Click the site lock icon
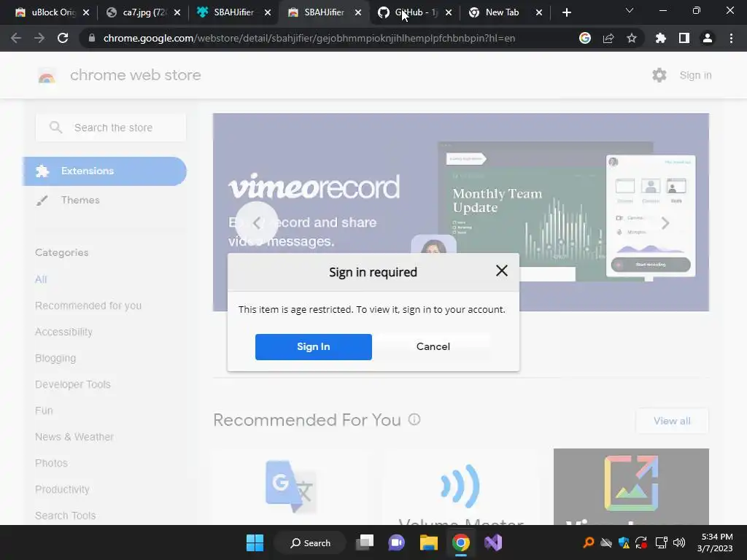 (92, 38)
